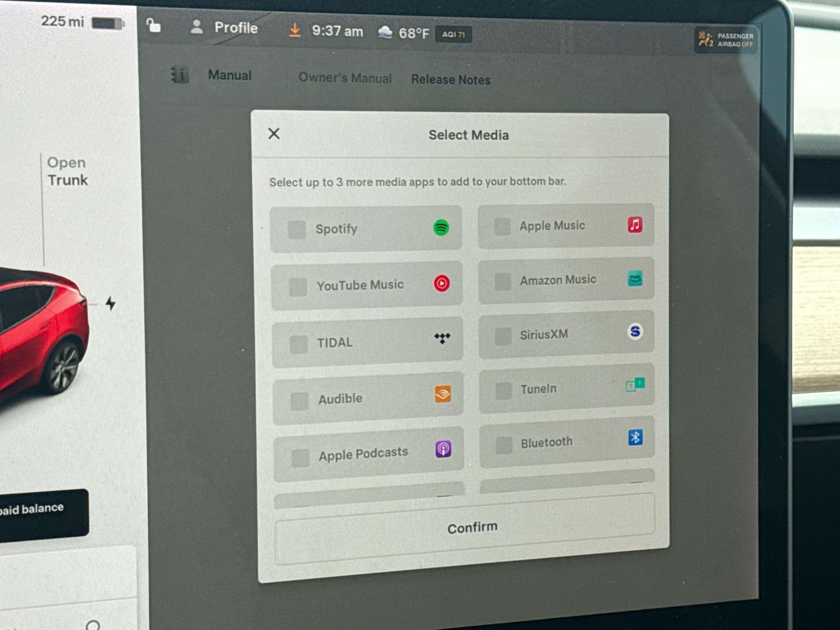
Task: Tick the Audible checkbox
Action: (300, 402)
